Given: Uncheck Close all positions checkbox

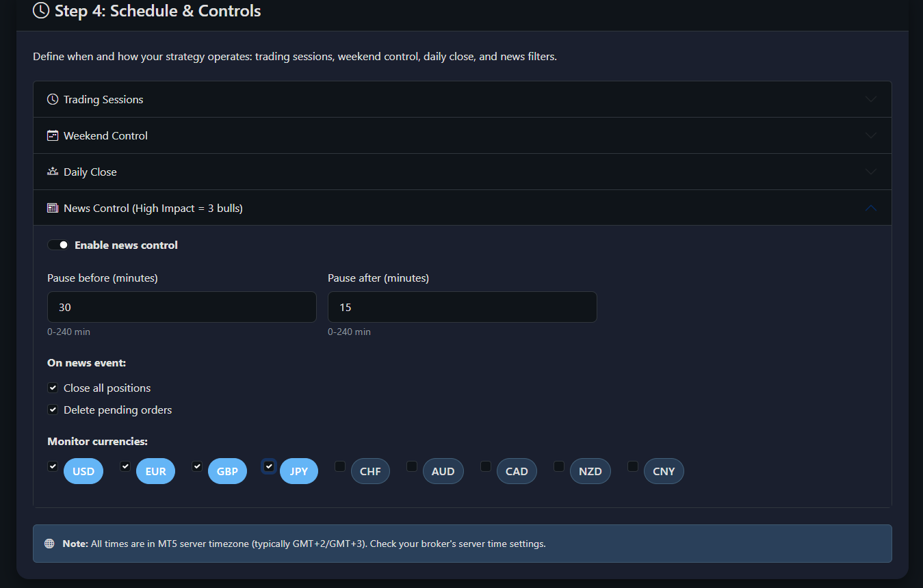Looking at the screenshot, I should tap(53, 388).
